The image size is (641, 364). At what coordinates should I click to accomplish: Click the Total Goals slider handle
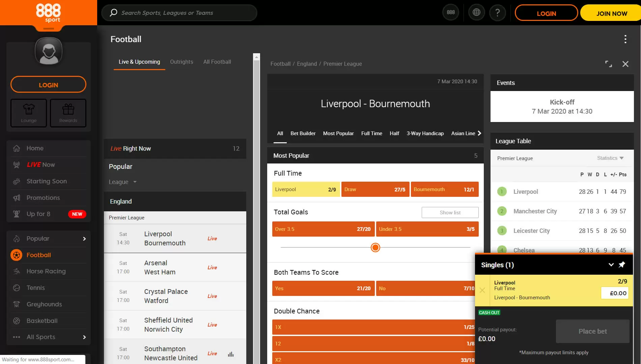(375, 248)
